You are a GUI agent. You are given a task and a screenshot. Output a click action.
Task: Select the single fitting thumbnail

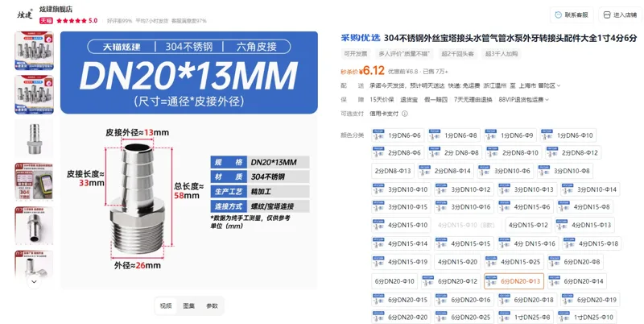[x=34, y=138]
